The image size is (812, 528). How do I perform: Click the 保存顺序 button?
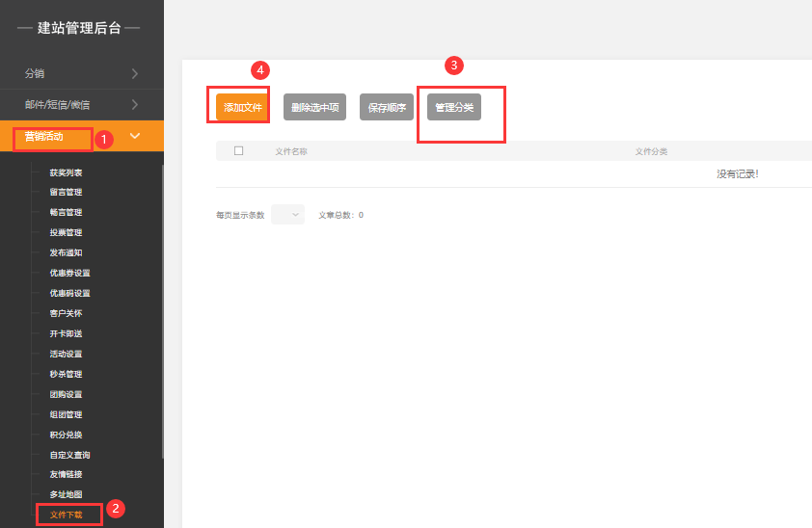click(387, 107)
